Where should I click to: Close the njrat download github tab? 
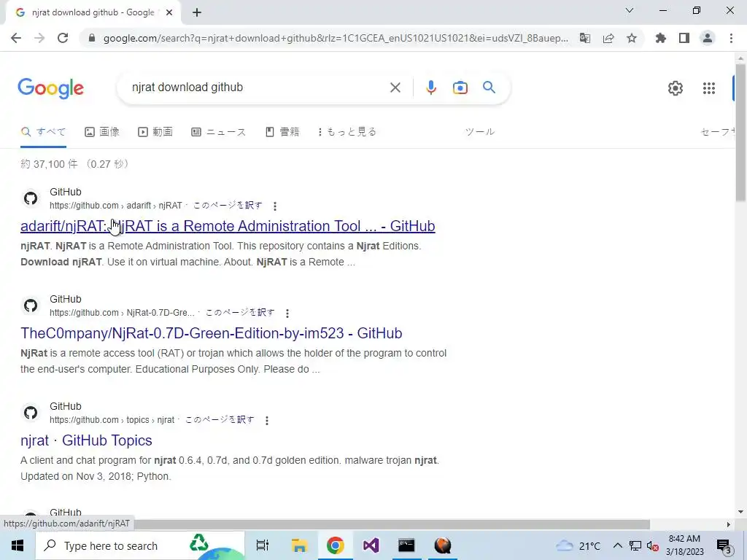pyautogui.click(x=169, y=13)
